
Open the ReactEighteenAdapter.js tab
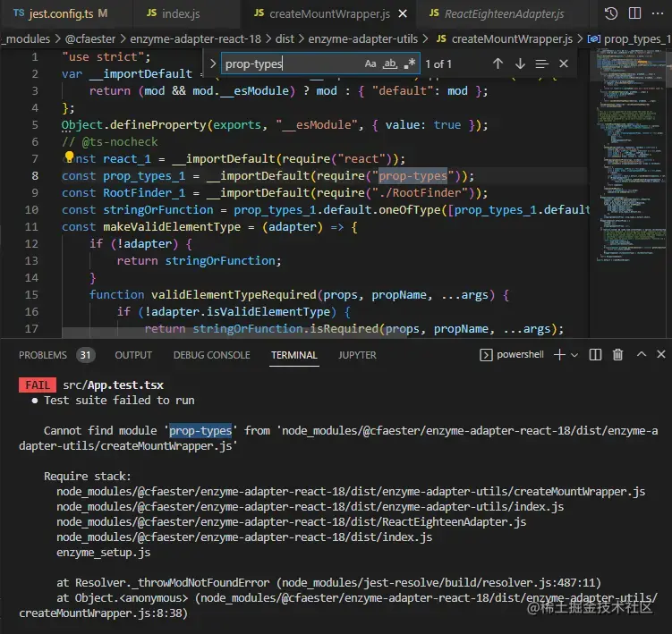[497, 13]
